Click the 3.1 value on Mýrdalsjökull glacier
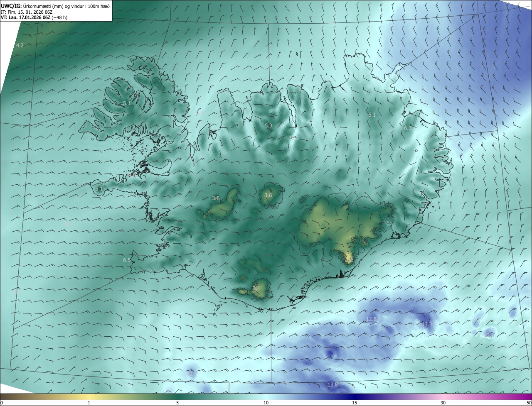This screenshot has height=406, width=532. 256,288
